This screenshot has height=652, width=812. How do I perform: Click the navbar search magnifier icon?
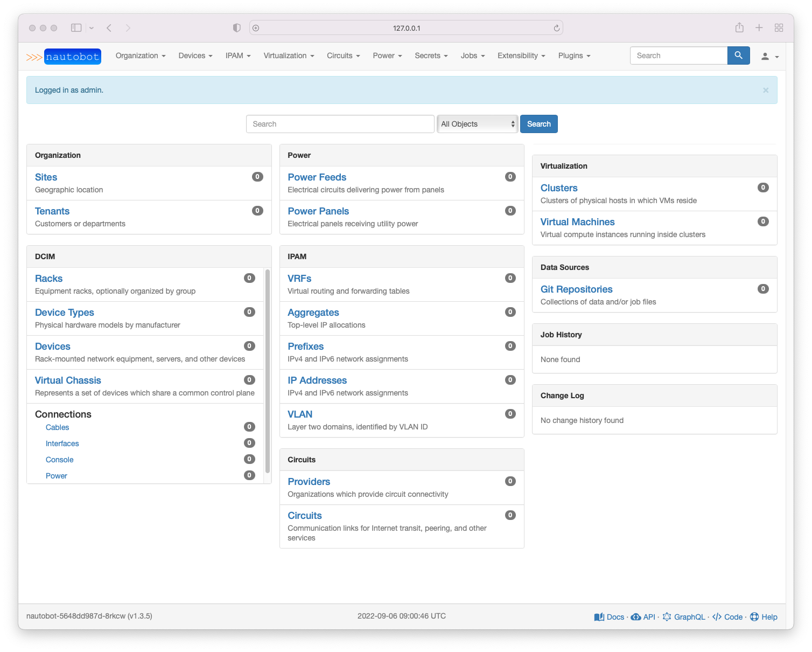738,55
